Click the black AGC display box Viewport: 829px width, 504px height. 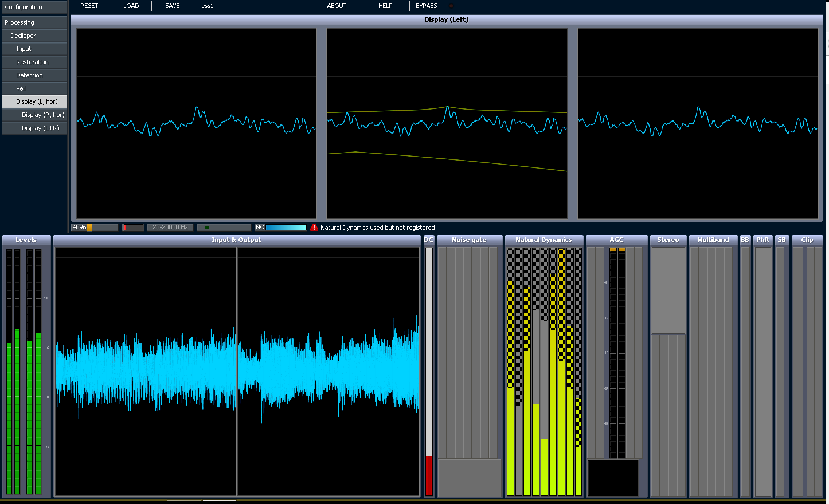613,478
